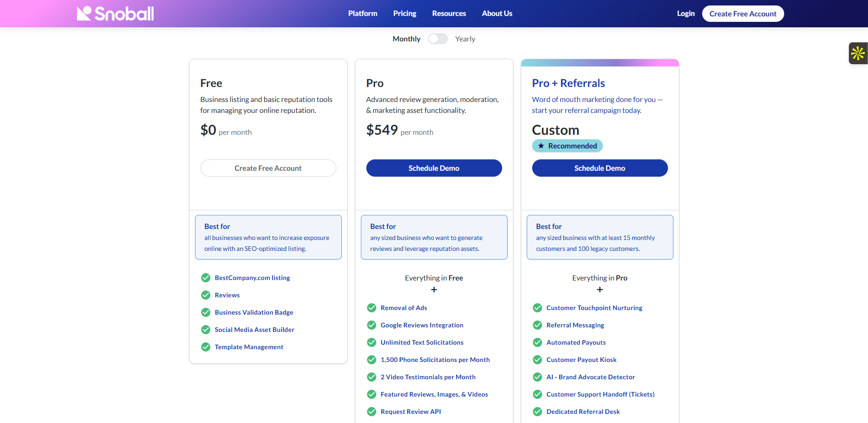Click the Best for box in Pro + Referrals
This screenshot has height=423, width=868.
(x=600, y=237)
